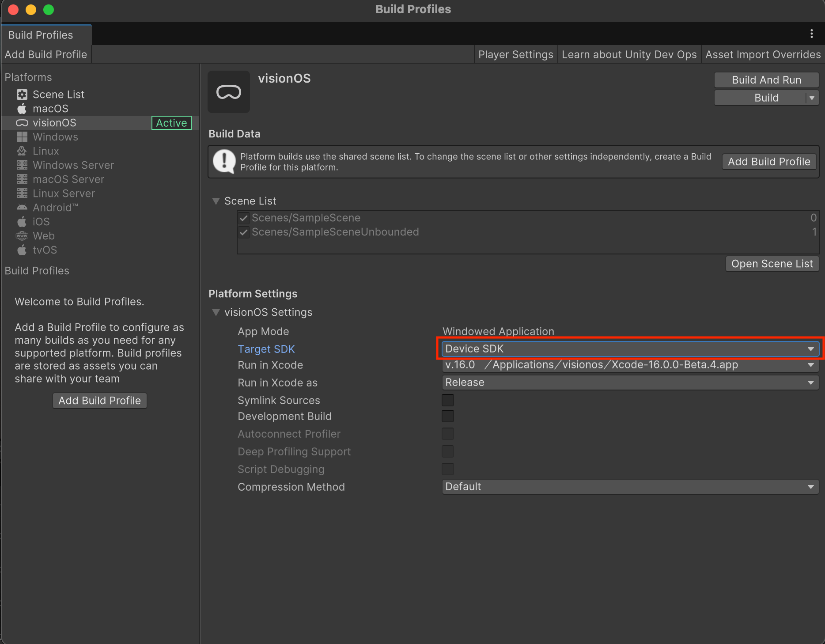
Task: Open the Compression Method dropdown
Action: 630,487
